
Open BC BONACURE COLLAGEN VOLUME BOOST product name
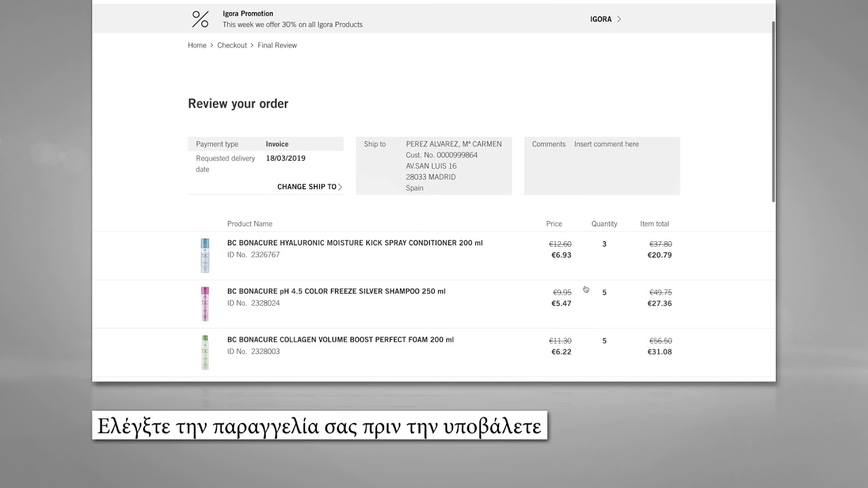point(340,340)
